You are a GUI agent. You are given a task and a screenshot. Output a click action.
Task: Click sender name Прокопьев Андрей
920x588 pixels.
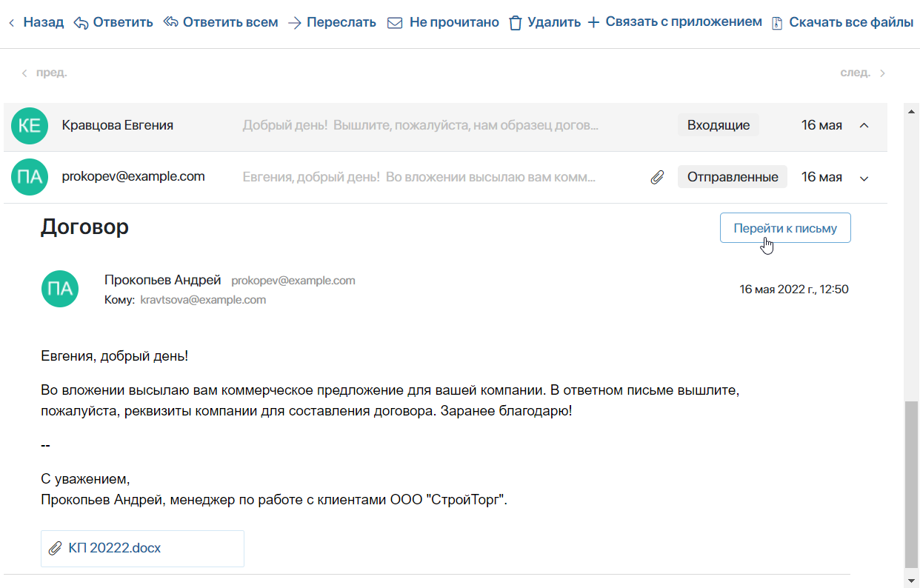(163, 280)
